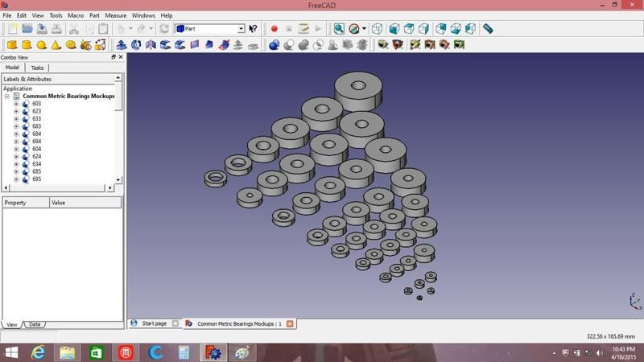Expand tree item 684
Viewport: 644px width, 362px height.
(16, 134)
